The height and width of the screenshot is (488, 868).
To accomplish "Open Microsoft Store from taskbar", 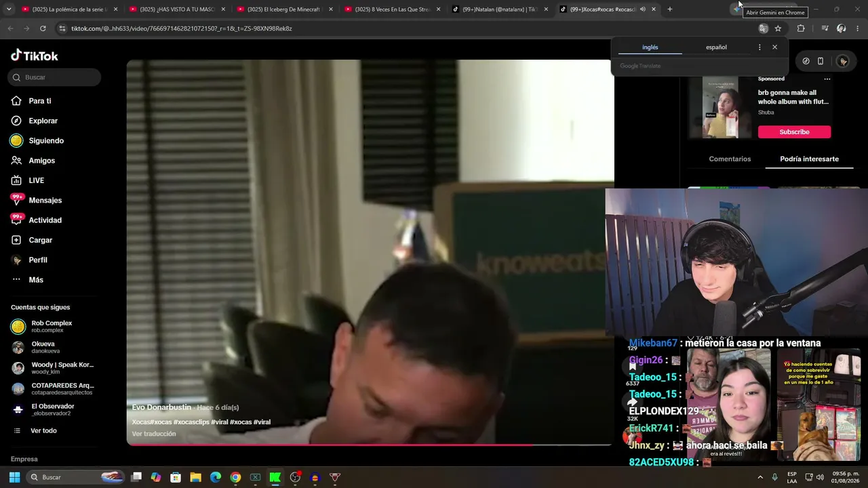I will (x=176, y=477).
